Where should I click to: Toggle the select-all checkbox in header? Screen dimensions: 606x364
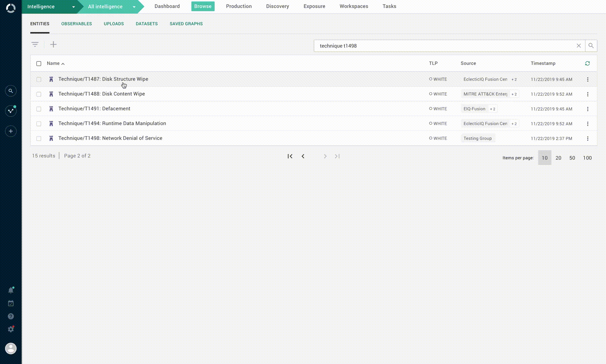39,63
